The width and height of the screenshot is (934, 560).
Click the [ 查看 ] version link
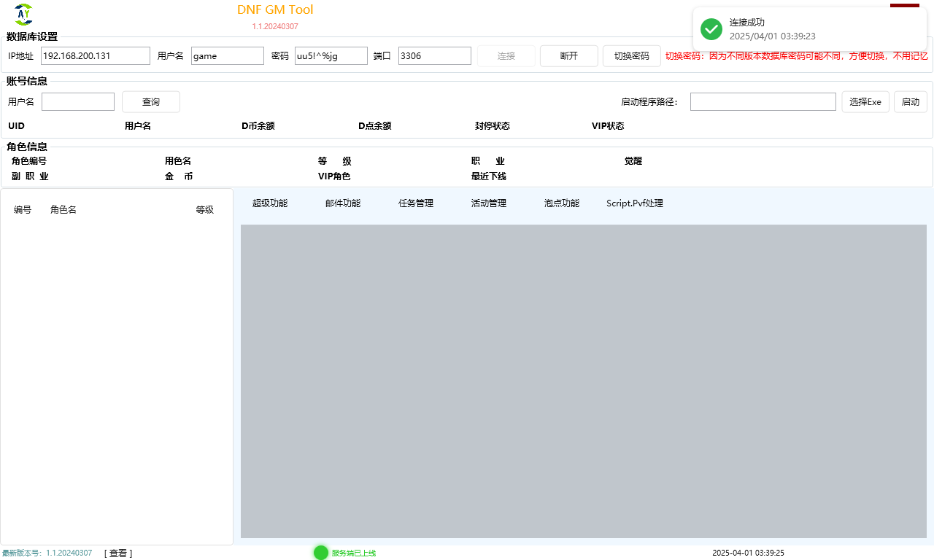tap(118, 553)
